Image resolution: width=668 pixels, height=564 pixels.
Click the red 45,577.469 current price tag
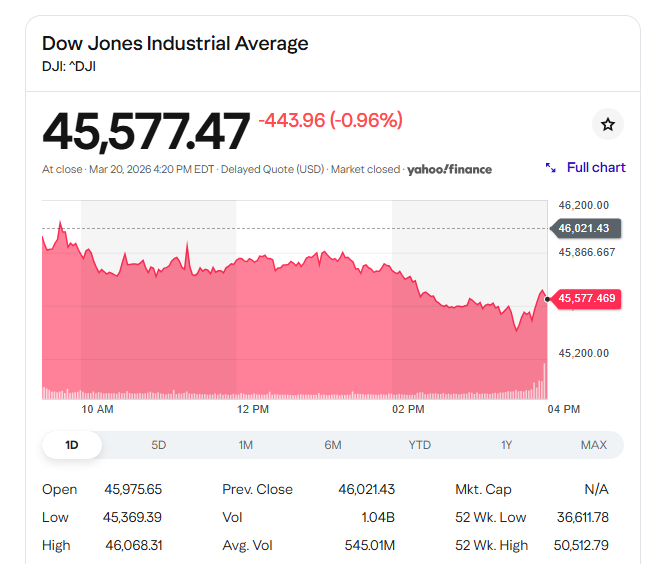[588, 298]
